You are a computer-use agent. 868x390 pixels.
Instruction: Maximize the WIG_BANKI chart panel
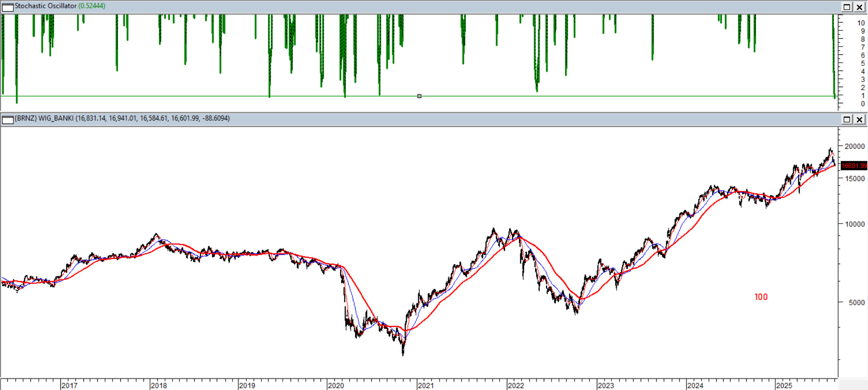[847, 119]
